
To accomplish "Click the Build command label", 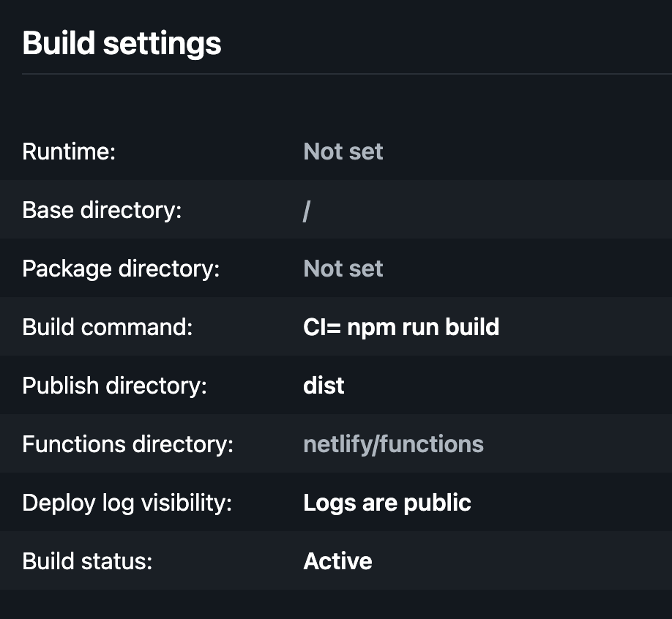I will 107,326.
